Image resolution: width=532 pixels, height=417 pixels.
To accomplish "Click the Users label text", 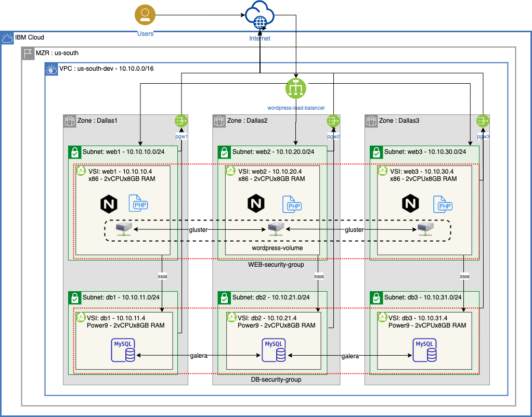I will (145, 34).
